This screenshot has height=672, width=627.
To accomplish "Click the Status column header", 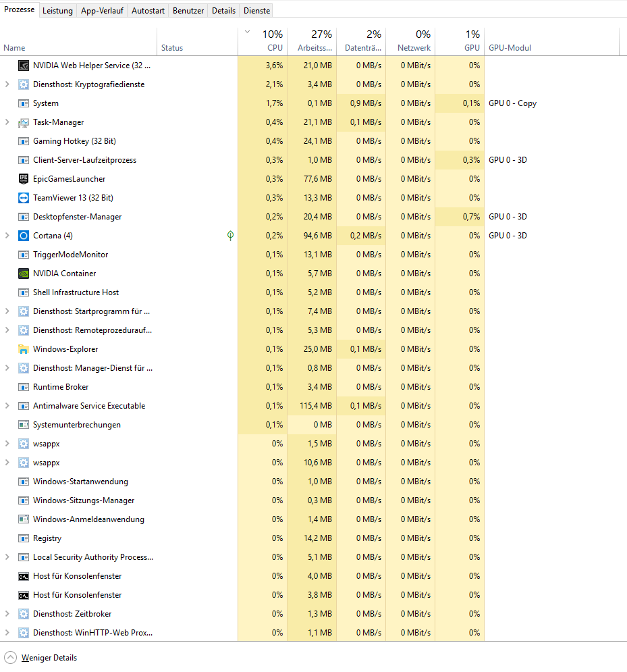I will point(198,41).
